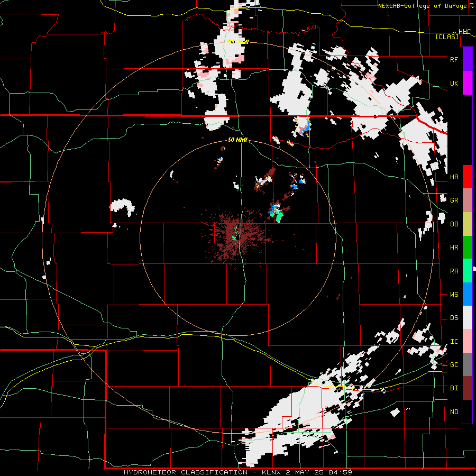This screenshot has height=476, width=476.
Task: Click the BI legend label
Action: pyautogui.click(x=454, y=388)
